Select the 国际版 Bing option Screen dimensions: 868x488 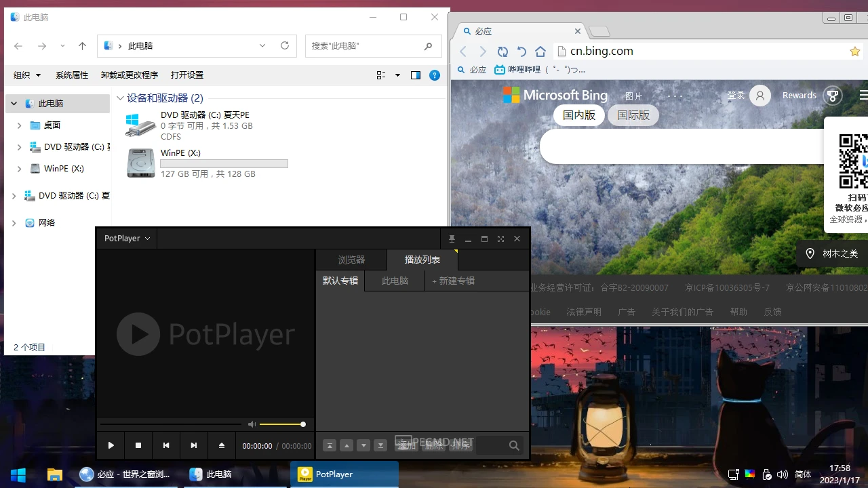(x=633, y=115)
